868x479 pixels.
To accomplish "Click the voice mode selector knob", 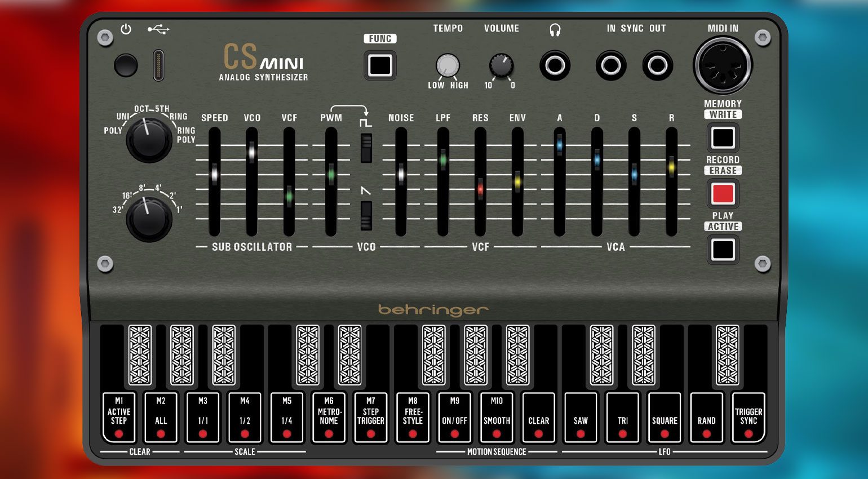I will pyautogui.click(x=149, y=139).
